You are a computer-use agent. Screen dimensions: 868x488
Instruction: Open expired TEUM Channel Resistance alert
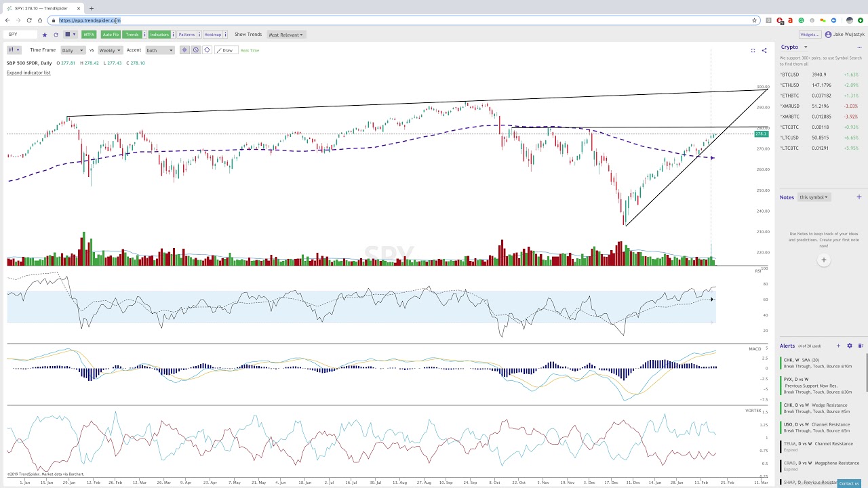(821, 447)
